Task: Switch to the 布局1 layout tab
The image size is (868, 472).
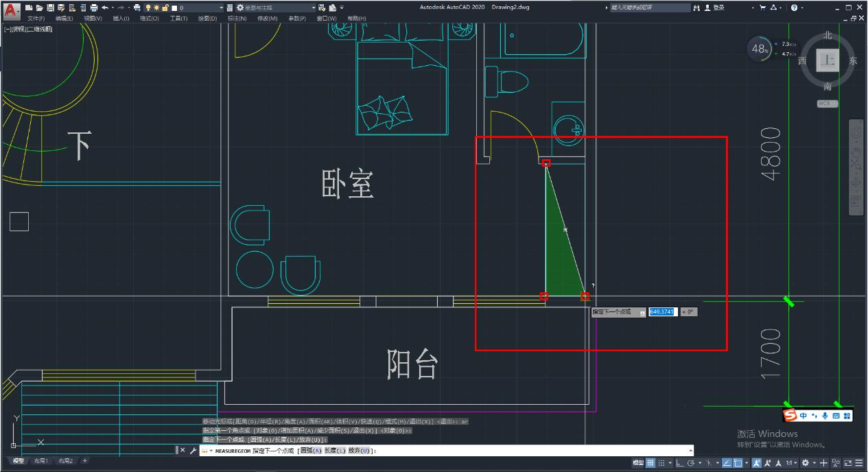Action: [x=40, y=460]
